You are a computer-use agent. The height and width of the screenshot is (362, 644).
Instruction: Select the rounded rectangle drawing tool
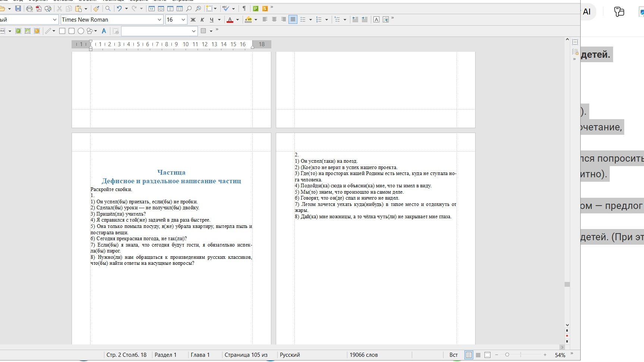pos(72,31)
